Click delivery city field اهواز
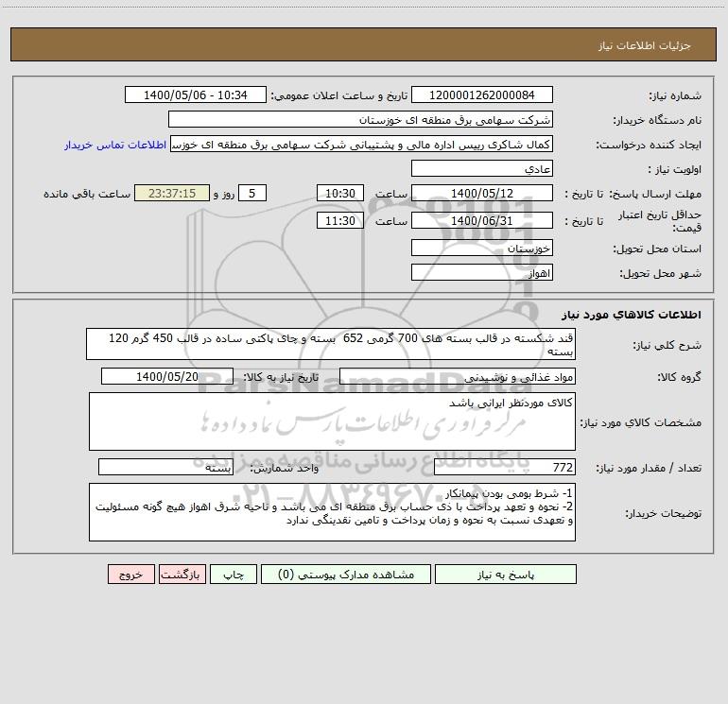The height and width of the screenshot is (704, 728). tap(482, 272)
